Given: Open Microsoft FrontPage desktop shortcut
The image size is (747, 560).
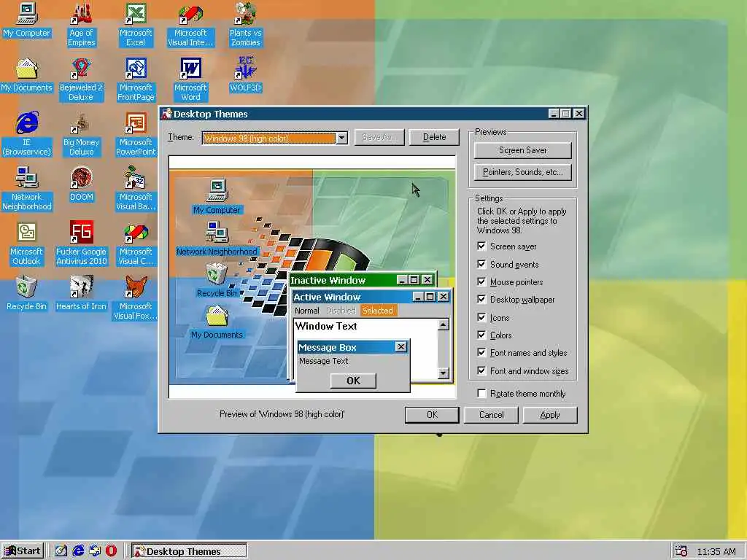Looking at the screenshot, I should [136, 79].
